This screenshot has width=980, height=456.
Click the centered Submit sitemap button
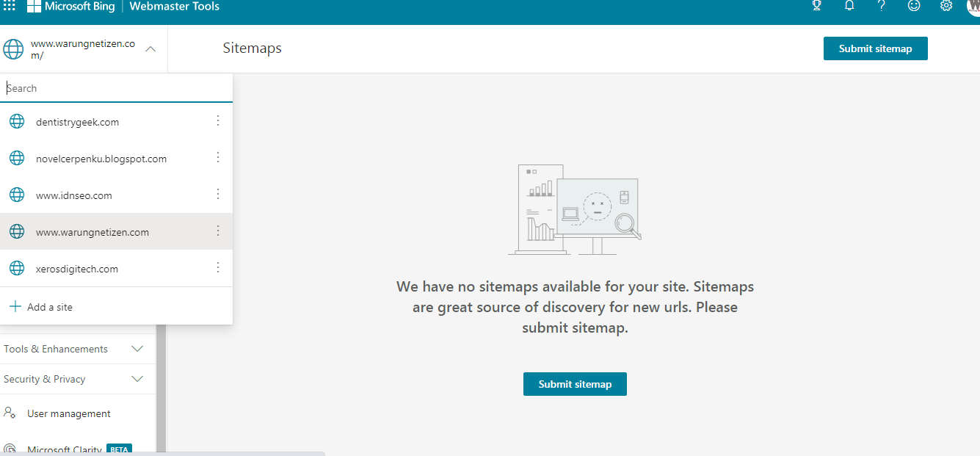click(575, 384)
